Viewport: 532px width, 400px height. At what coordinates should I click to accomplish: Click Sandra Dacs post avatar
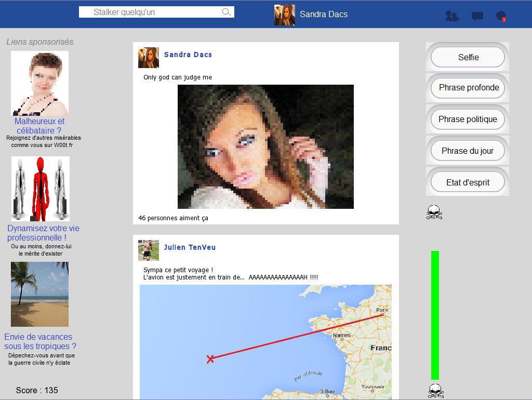148,58
